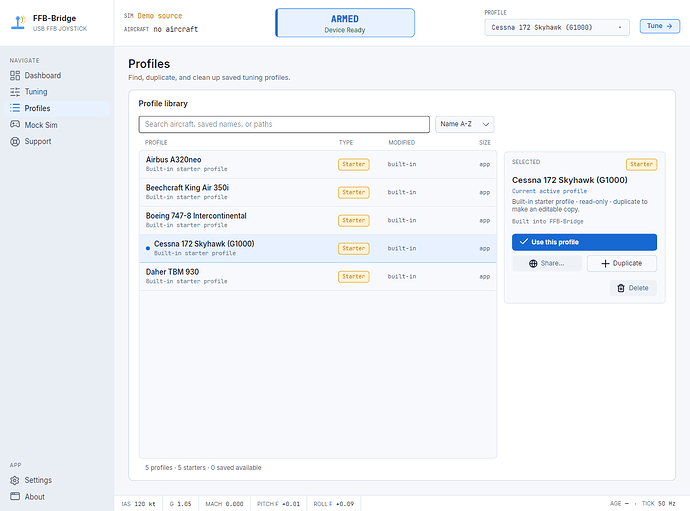
Task: Click the Starter badge on Airbus A320neo
Action: pyautogui.click(x=354, y=164)
